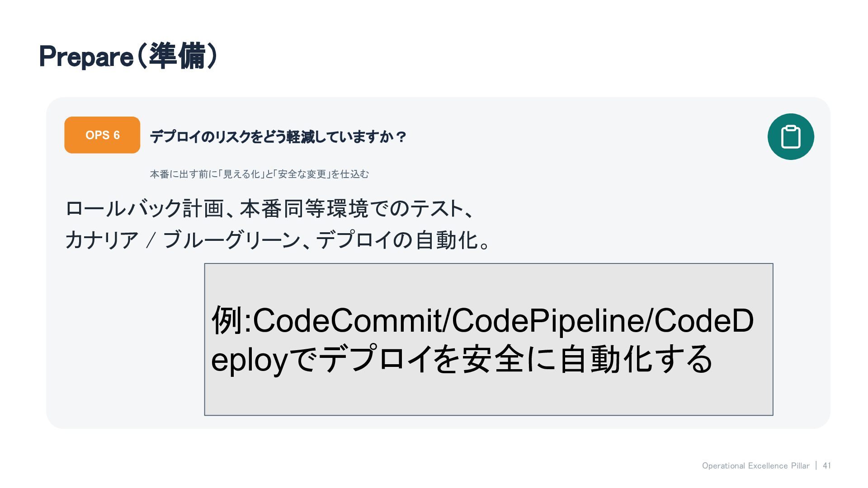Click the word CodePipeline in example text
This screenshot has width=868, height=488.
547,320
